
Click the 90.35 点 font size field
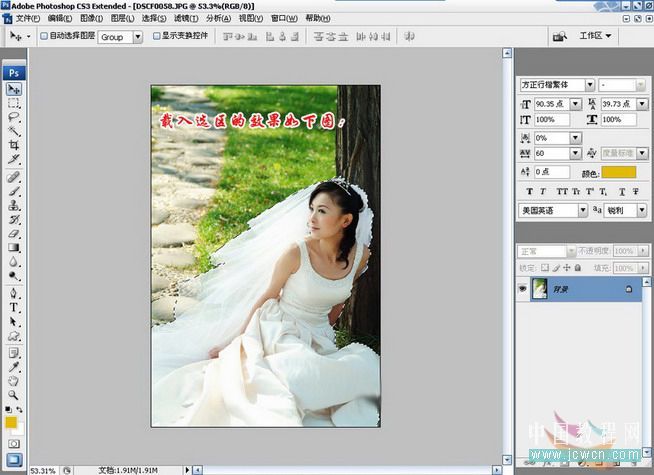[547, 104]
